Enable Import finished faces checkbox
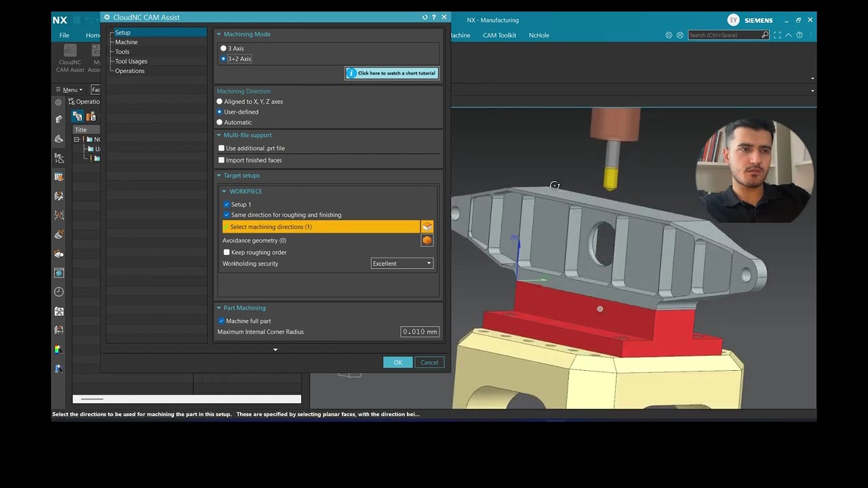This screenshot has width=868, height=488. tap(221, 161)
